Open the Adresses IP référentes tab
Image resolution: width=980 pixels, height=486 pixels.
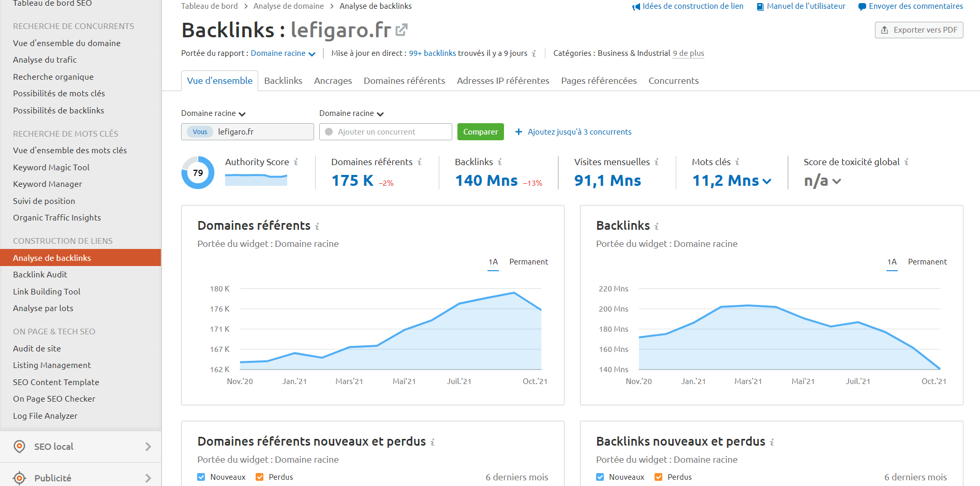(x=503, y=81)
